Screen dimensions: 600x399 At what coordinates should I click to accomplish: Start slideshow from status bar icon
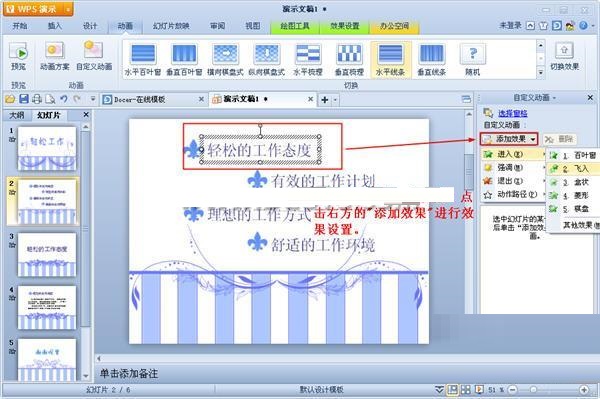click(478, 390)
